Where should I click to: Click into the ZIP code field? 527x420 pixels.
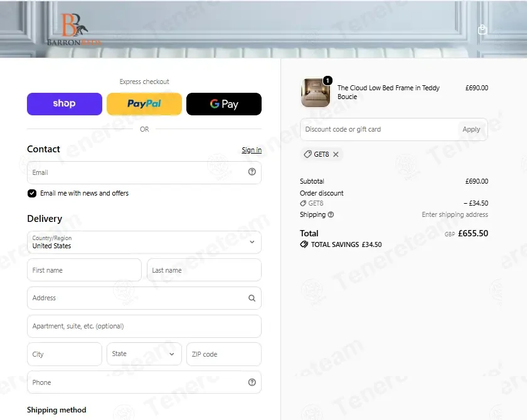coord(224,354)
